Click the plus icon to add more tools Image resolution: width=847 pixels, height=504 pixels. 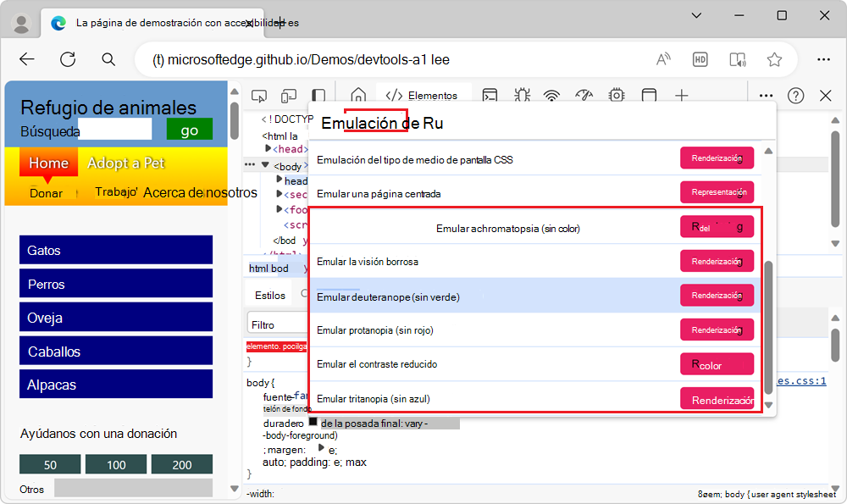(x=682, y=96)
